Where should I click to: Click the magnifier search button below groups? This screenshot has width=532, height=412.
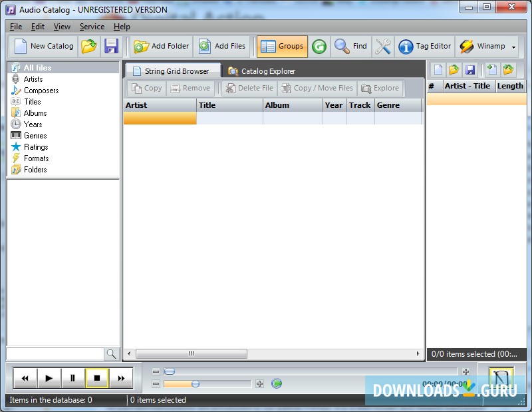pos(112,354)
